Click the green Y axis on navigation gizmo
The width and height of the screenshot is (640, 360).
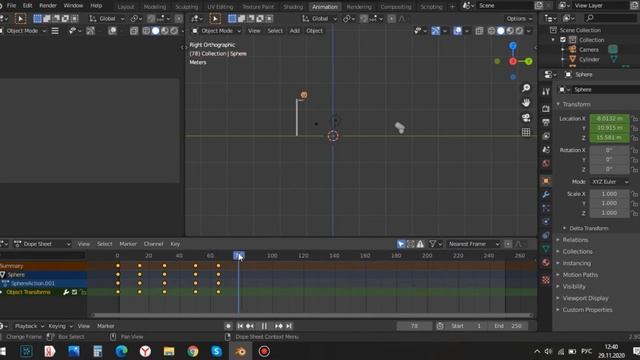[x=529, y=61]
